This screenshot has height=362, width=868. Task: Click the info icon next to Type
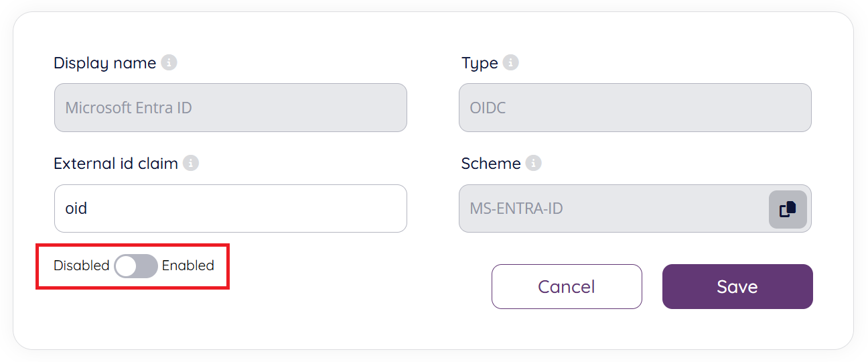point(510,63)
